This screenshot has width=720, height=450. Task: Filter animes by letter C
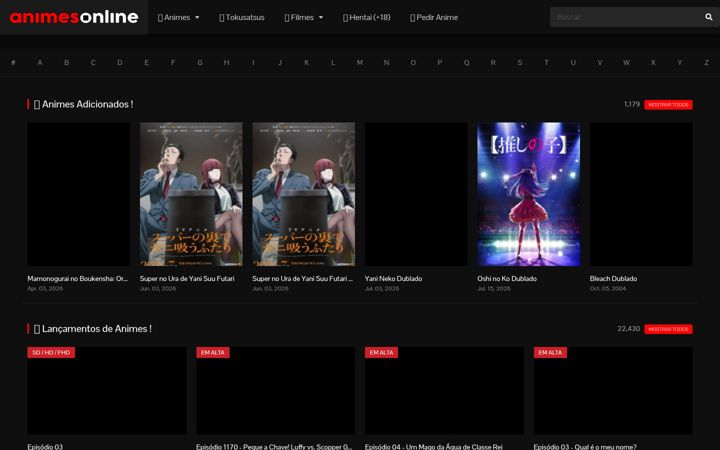click(x=93, y=62)
